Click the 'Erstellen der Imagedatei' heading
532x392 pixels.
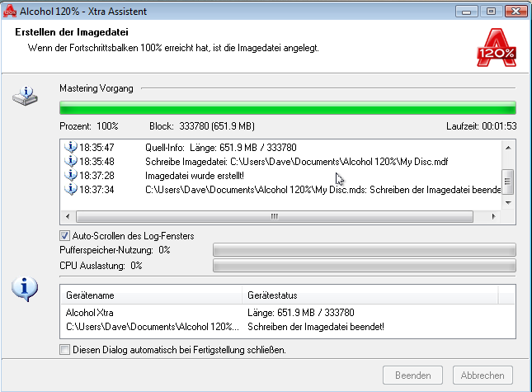point(72,32)
